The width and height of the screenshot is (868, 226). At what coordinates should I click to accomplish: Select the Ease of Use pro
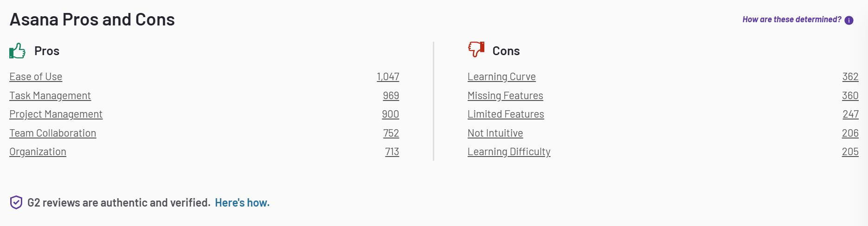(36, 77)
